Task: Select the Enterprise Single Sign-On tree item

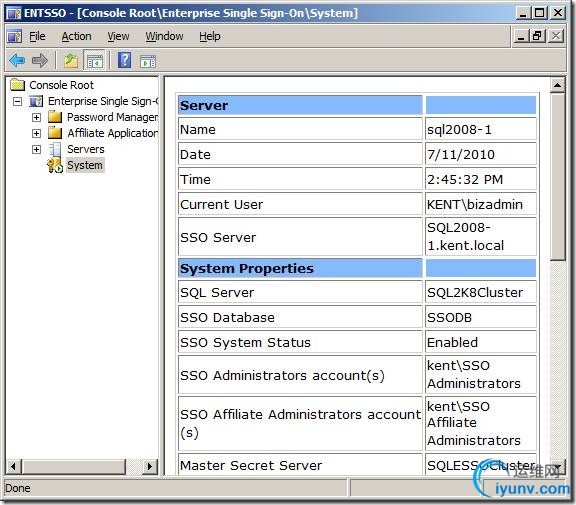Action: (103, 101)
